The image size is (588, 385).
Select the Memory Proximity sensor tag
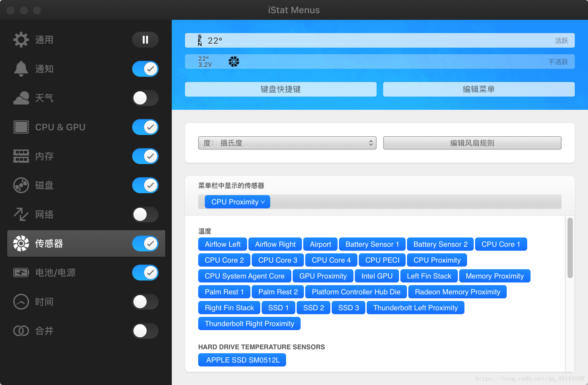[495, 276]
